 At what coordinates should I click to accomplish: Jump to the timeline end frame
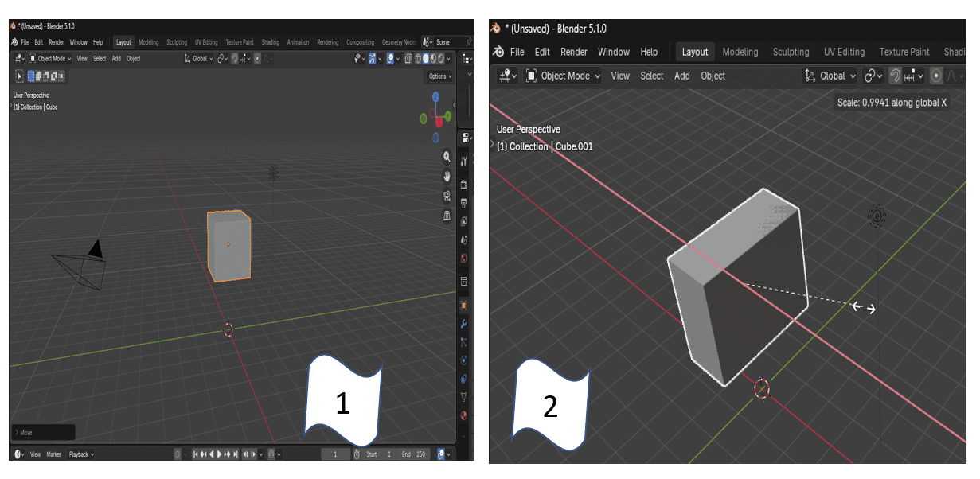[x=236, y=454]
